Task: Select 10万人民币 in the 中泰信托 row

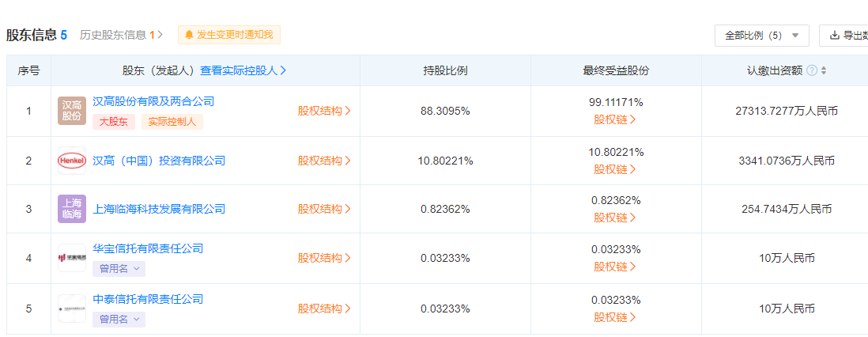Action: (787, 309)
